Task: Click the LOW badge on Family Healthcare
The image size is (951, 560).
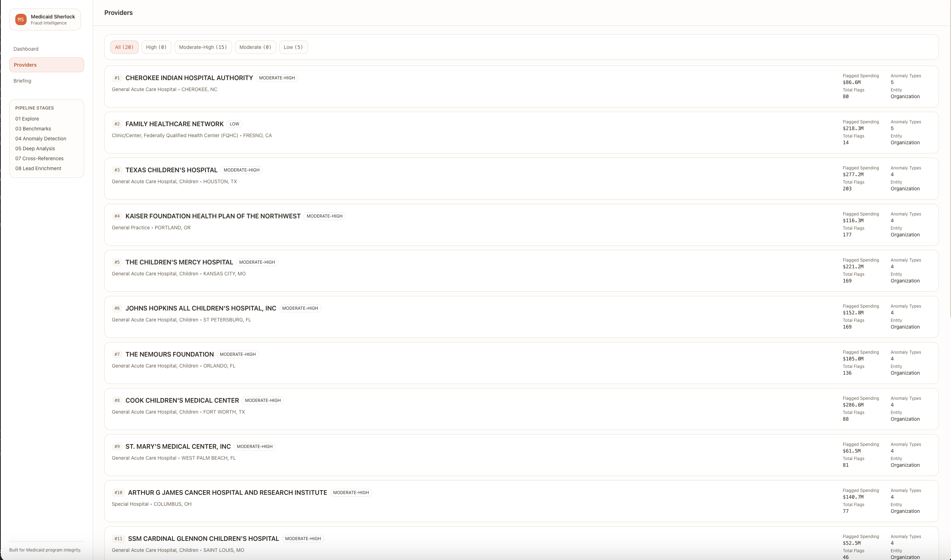Action: pyautogui.click(x=234, y=124)
